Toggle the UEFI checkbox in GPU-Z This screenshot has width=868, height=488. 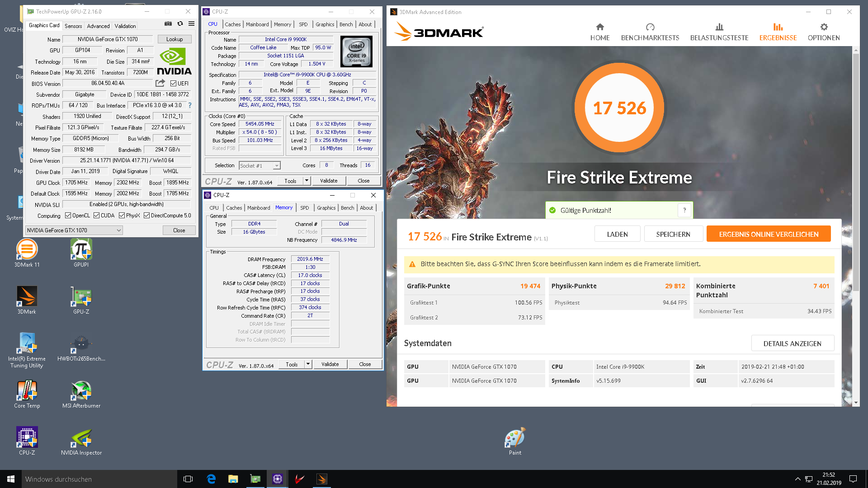click(x=173, y=83)
